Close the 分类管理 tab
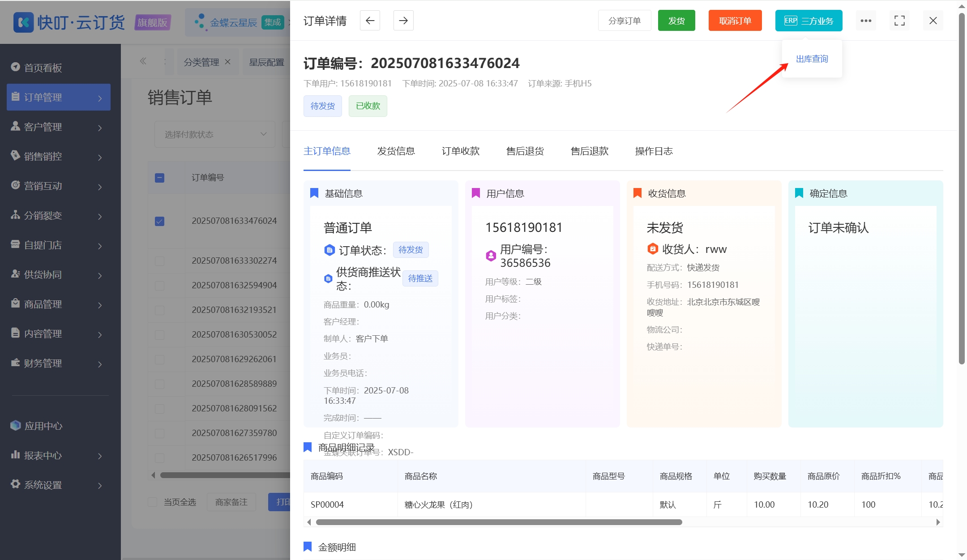Screen dimensions: 967x560 click(228, 62)
